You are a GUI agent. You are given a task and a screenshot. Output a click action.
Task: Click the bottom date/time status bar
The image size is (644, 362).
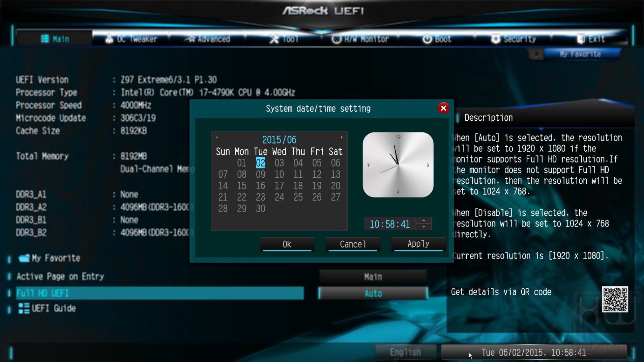click(534, 353)
